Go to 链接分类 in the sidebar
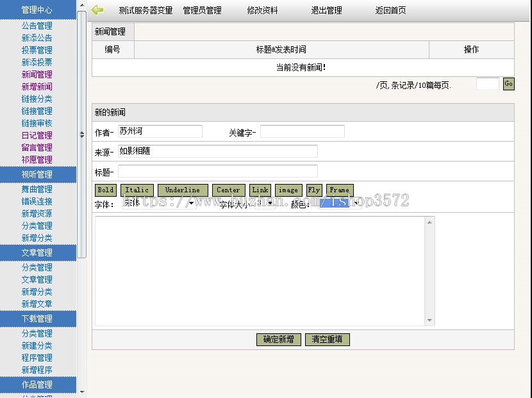This screenshot has width=532, height=398. pos(37,99)
